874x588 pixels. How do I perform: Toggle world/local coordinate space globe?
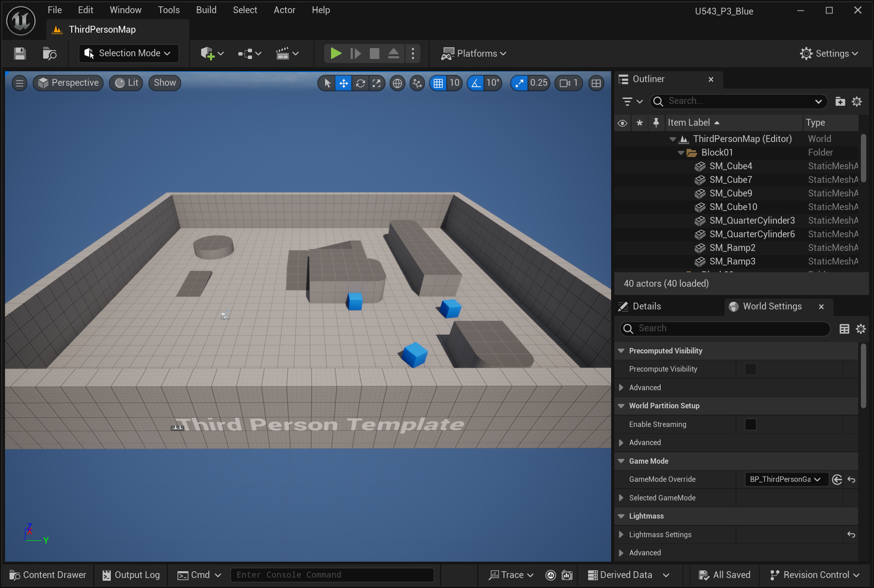point(397,83)
